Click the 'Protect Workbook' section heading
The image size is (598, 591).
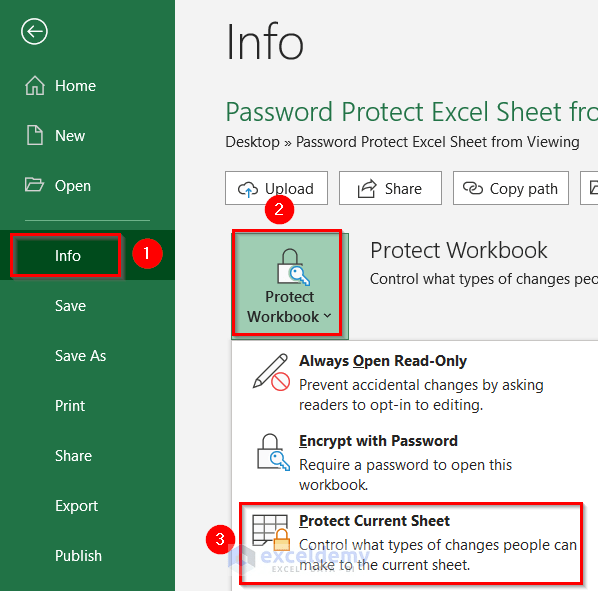458,251
